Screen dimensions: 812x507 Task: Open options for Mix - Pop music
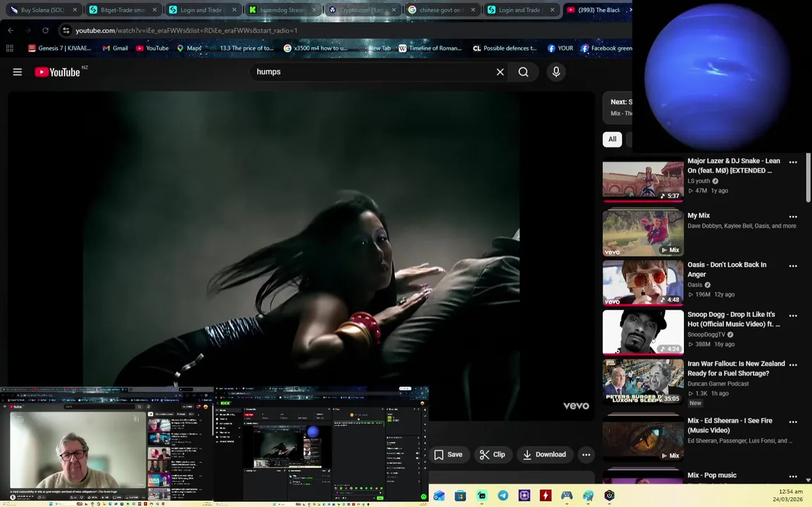pos(793,477)
